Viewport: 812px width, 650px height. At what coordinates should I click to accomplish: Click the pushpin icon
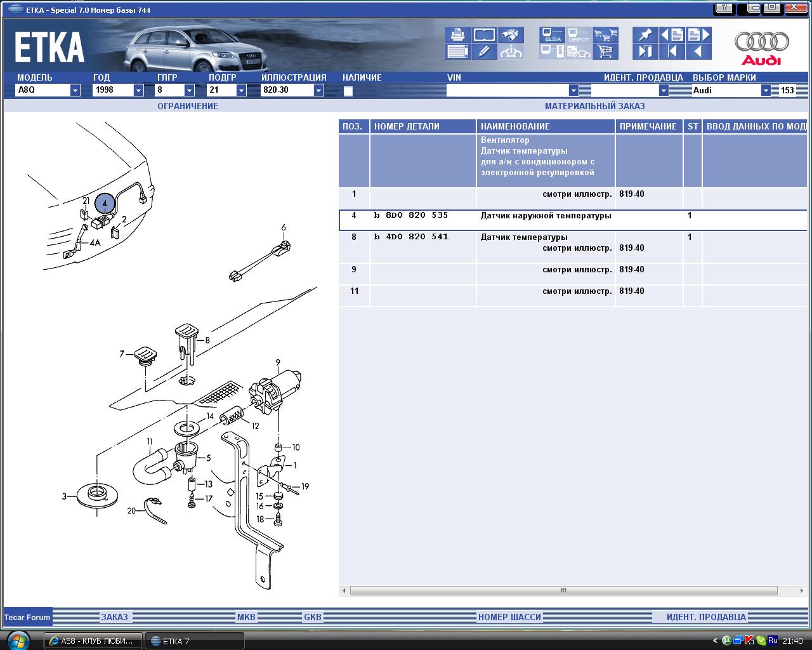pyautogui.click(x=645, y=35)
